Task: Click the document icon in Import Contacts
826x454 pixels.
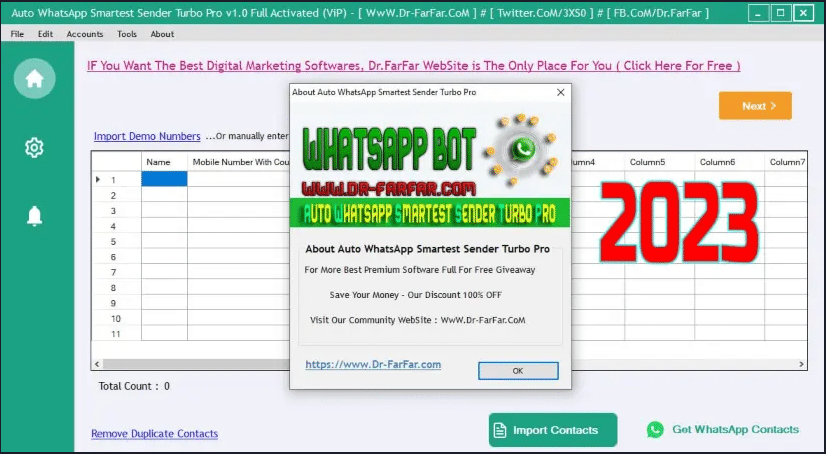Action: tap(500, 430)
